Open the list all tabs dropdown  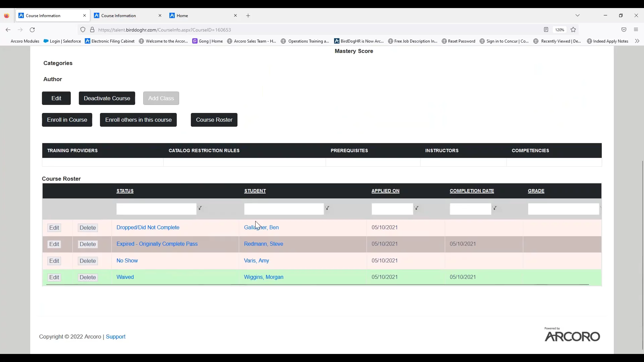coord(578,15)
